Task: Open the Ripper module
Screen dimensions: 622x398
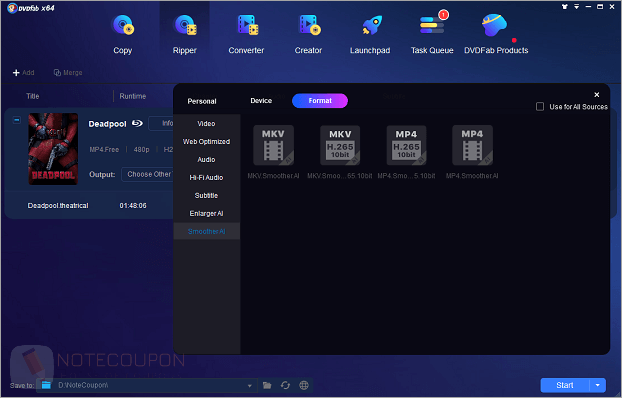Action: point(184,35)
